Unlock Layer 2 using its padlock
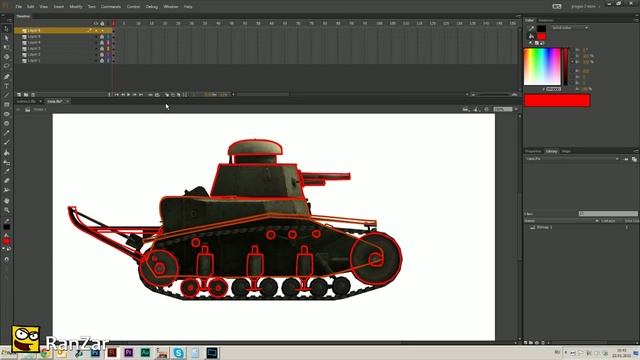Viewport: 640px width, 360px height. [x=102, y=54]
